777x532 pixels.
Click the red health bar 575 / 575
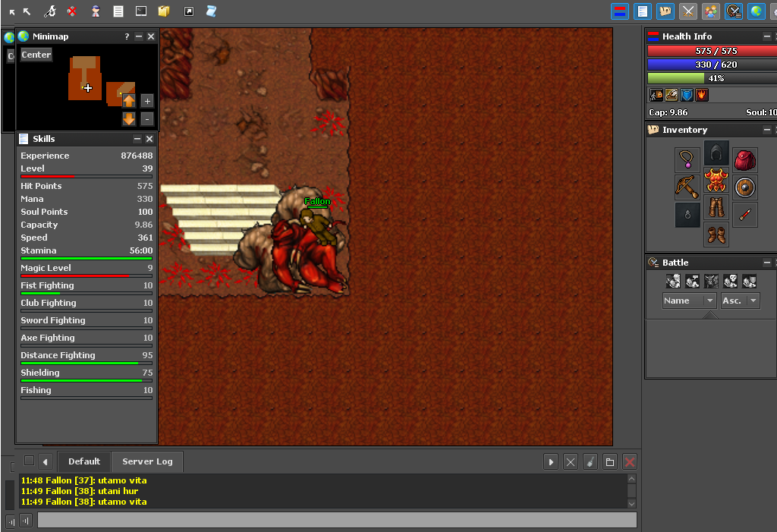(712, 51)
